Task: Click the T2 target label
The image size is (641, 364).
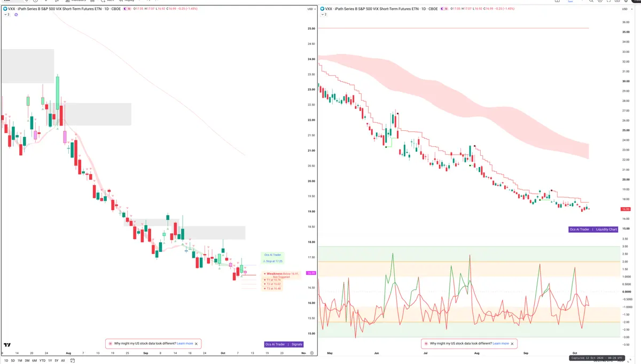Action: tap(272, 284)
